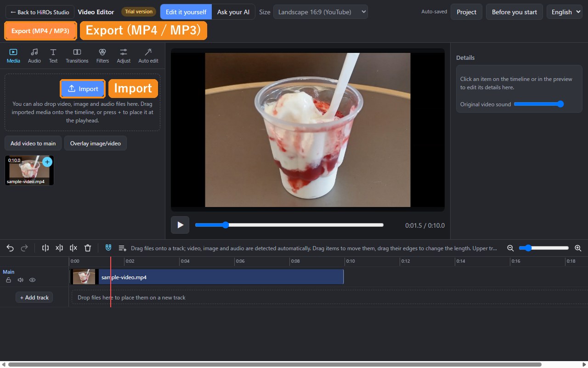Open the Transitions tab
Screen dimensions: 588x368
coord(77,56)
